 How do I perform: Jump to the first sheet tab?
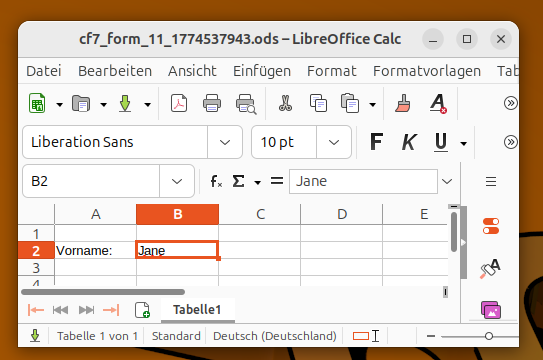click(x=36, y=310)
